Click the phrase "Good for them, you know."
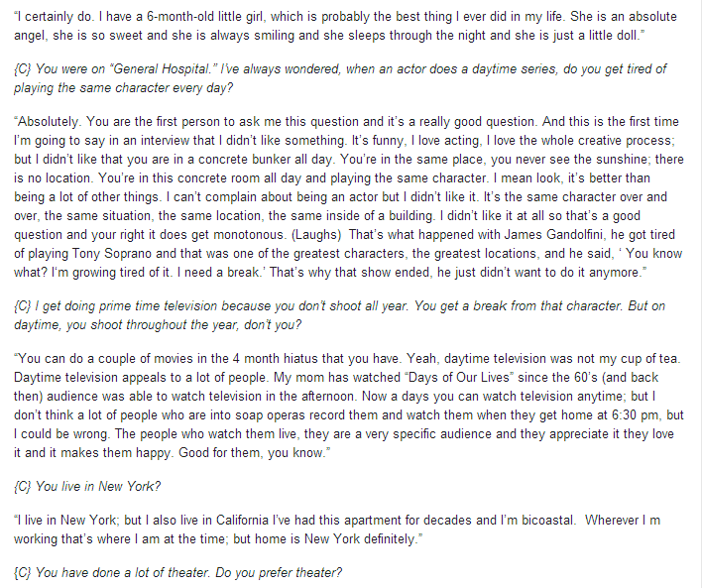702x588 pixels. (x=252, y=453)
